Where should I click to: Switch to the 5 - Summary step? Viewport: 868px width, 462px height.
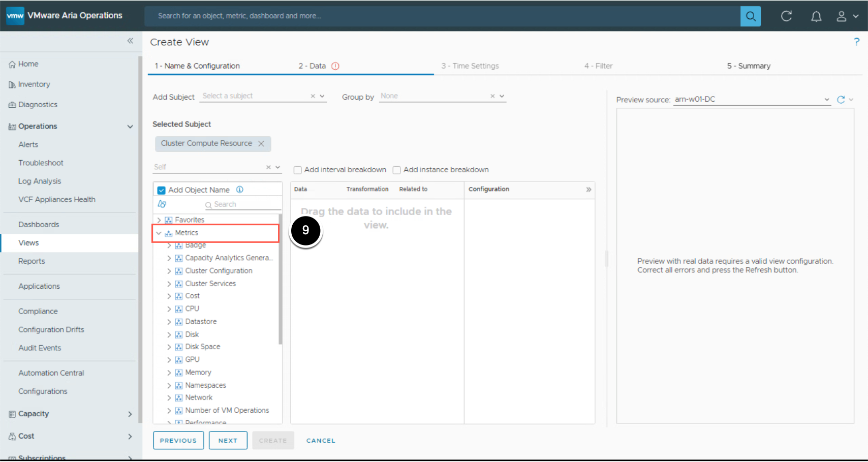pyautogui.click(x=748, y=66)
